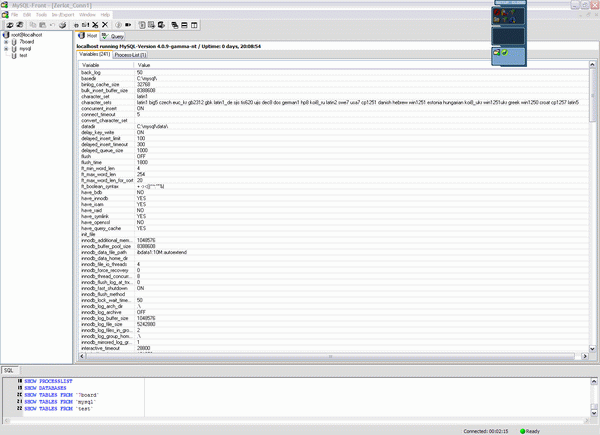
Task: Select the basedir variable row
Action: tap(334, 78)
